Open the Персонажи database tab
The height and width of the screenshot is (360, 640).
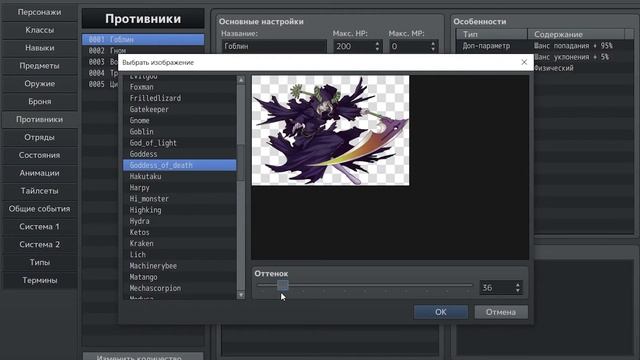(x=39, y=12)
